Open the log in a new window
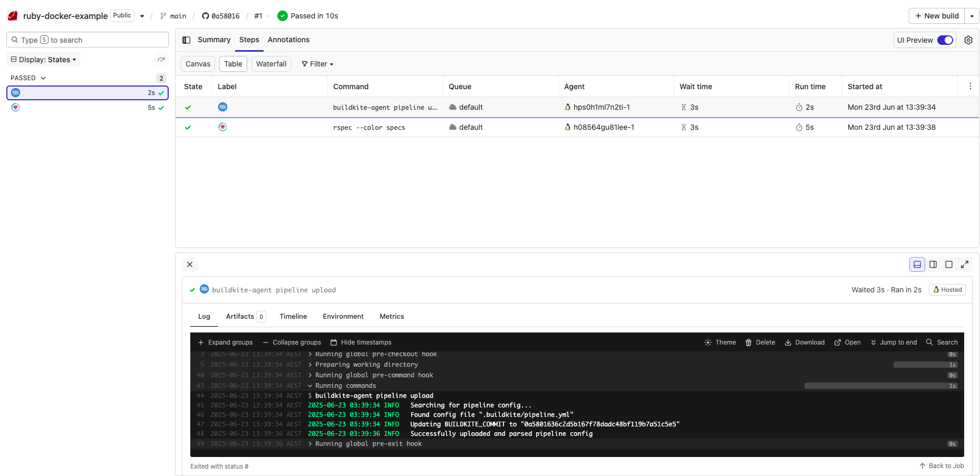This screenshot has height=476, width=980. coord(847,342)
